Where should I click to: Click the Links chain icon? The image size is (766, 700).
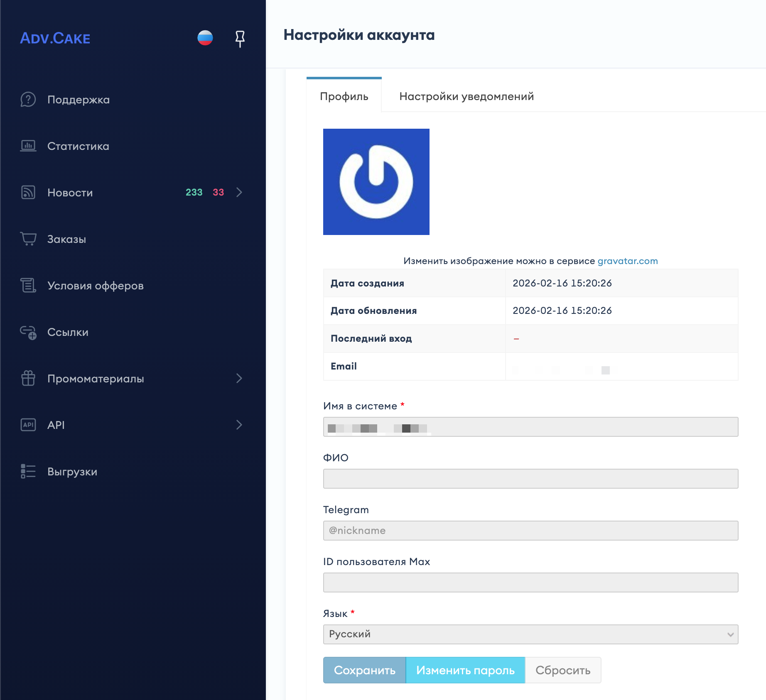[x=28, y=332]
